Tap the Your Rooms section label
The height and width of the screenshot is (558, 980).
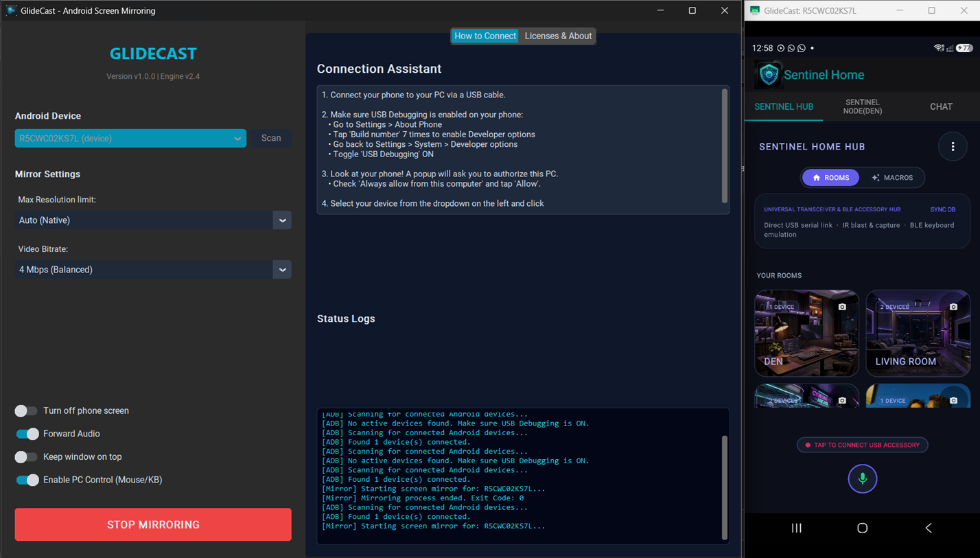click(779, 275)
